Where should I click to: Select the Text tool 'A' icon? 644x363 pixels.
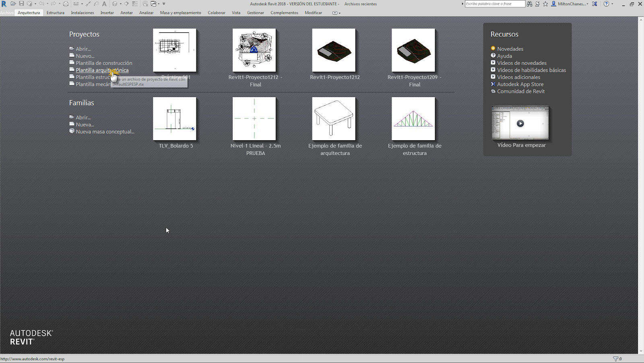coord(104,4)
